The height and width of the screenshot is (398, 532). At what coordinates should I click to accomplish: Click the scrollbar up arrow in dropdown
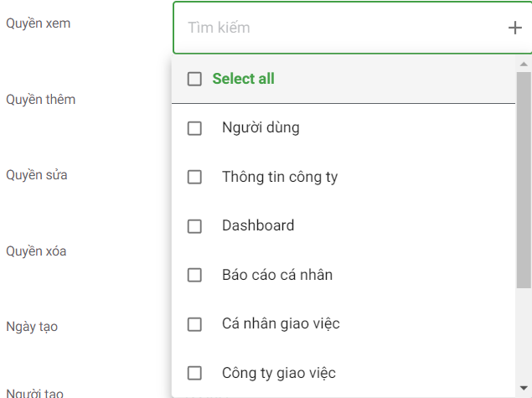pos(524,64)
